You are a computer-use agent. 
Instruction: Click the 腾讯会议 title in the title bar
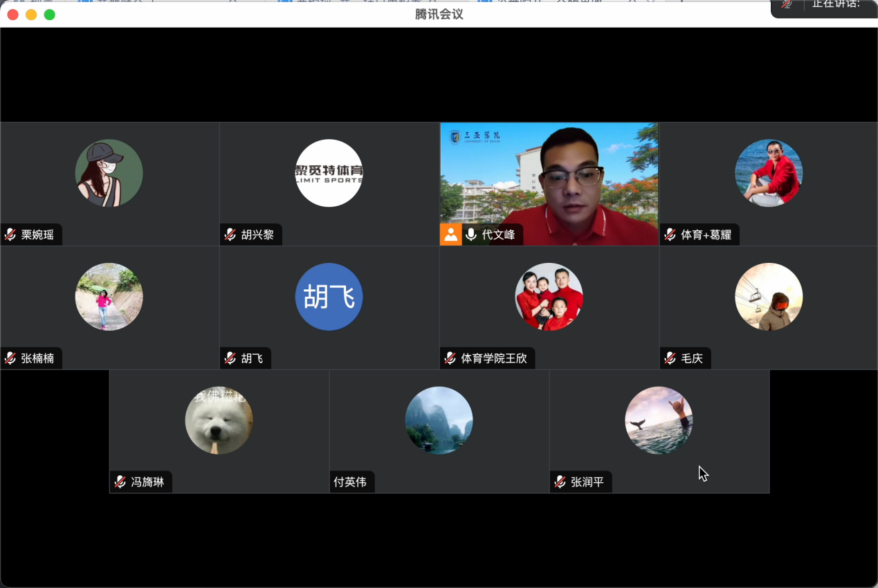tap(439, 14)
